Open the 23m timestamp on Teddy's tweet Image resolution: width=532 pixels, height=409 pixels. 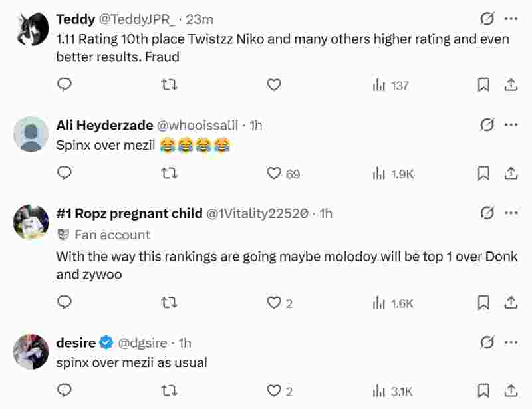201,19
